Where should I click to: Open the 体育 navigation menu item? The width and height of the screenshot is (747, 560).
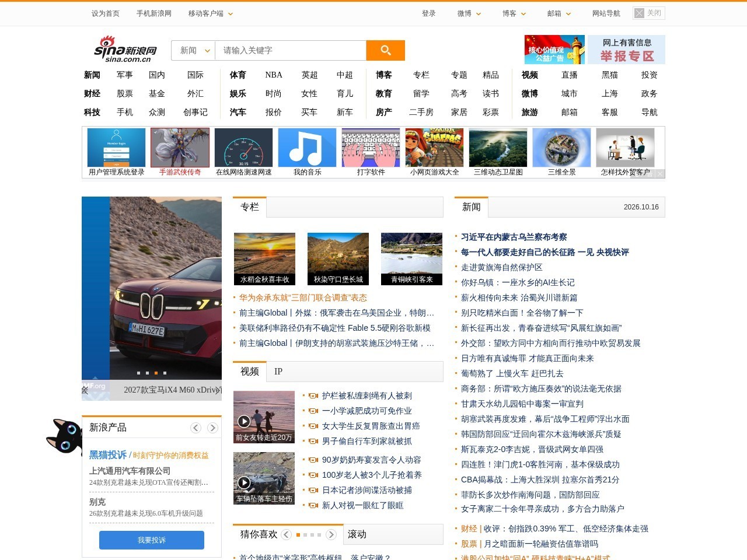(238, 75)
